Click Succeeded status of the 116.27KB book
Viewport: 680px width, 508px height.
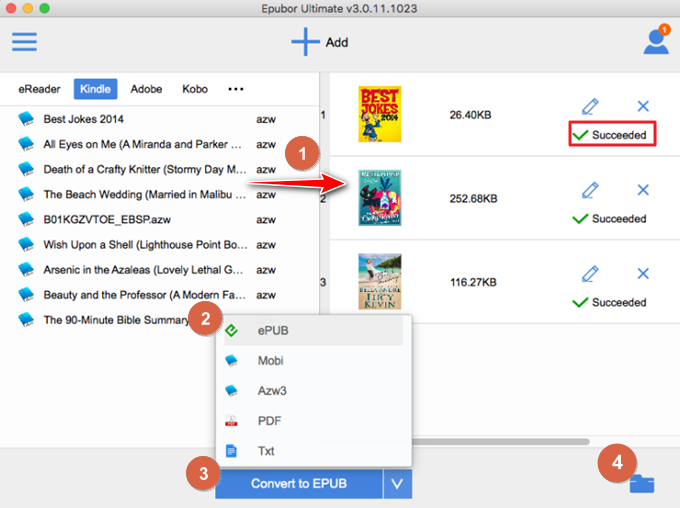pyautogui.click(x=610, y=302)
